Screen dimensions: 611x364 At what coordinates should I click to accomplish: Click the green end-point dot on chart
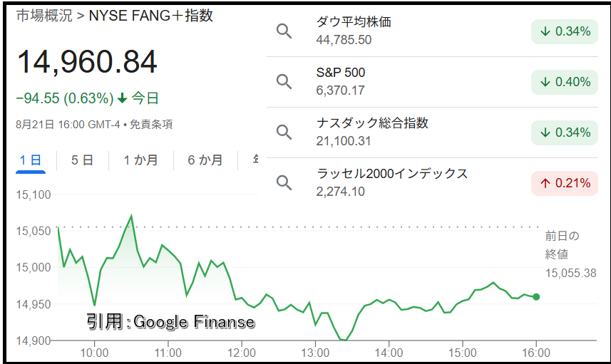pos(536,297)
